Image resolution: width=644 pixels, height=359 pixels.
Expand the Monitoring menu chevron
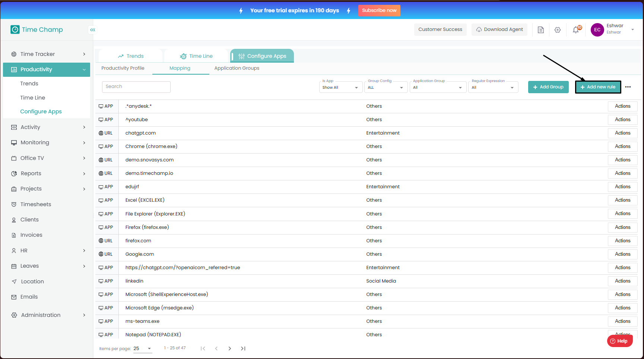84,142
